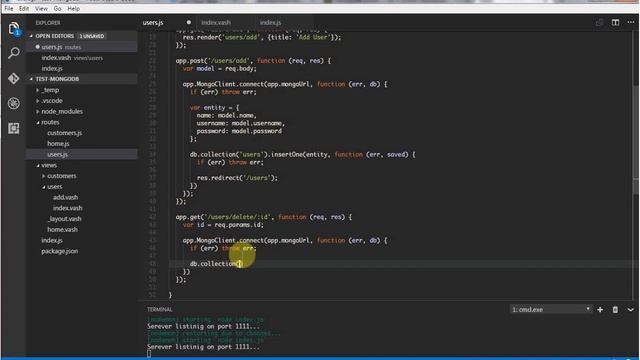640x360 pixels.
Task: Open the Extensions view icon
Action: [x=13, y=129]
